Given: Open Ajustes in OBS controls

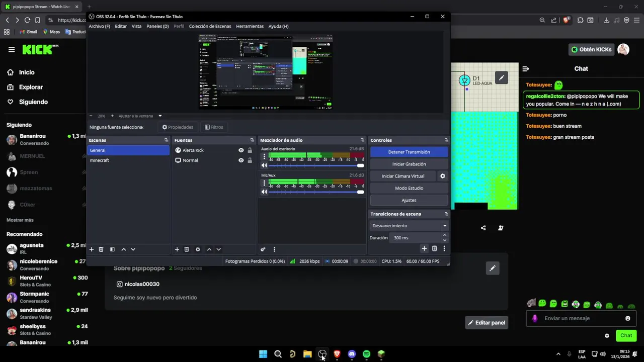Looking at the screenshot, I should tap(409, 200).
